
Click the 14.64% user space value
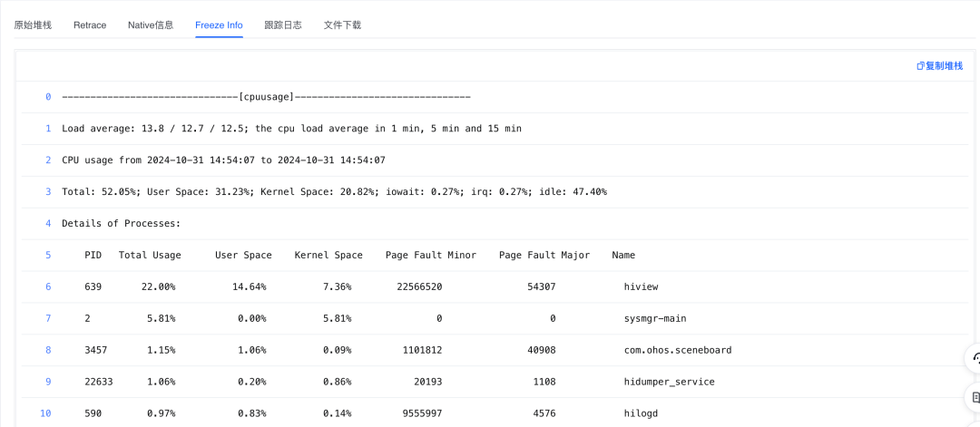(250, 286)
